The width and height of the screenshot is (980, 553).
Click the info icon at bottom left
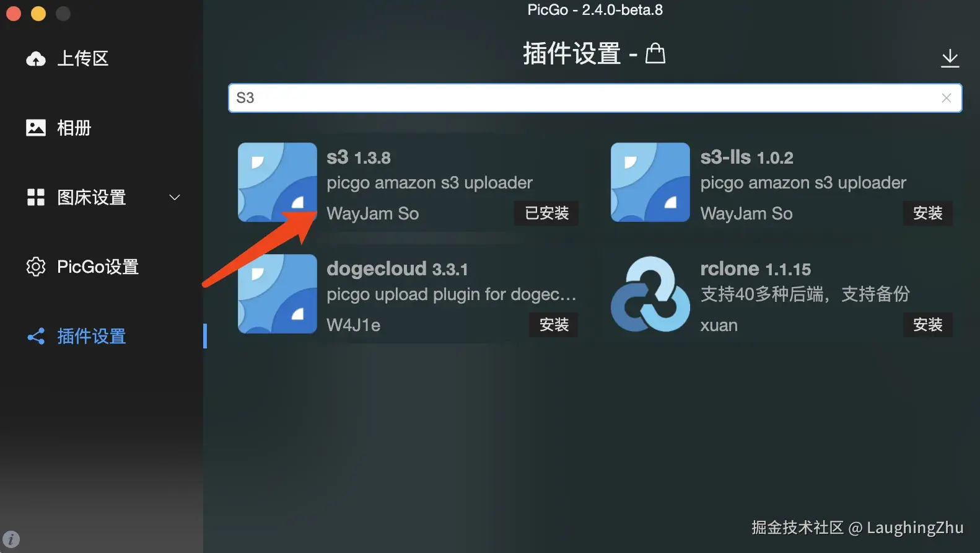[x=11, y=539]
